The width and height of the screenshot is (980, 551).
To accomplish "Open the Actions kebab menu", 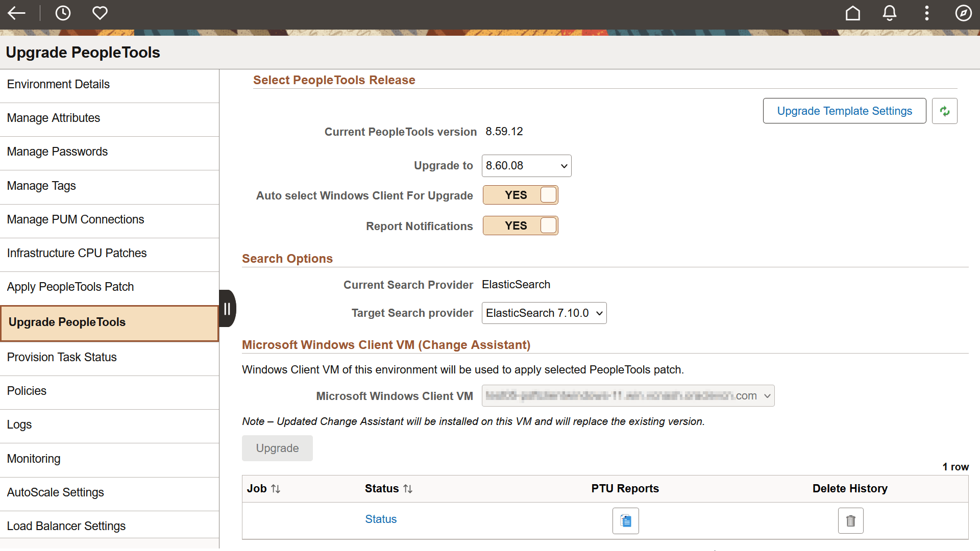I will point(926,14).
